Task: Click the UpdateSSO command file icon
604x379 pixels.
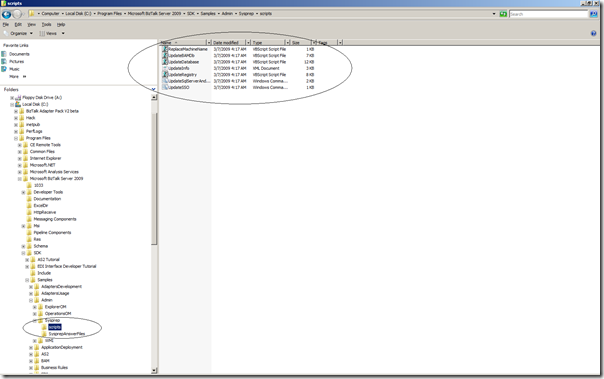Action: pyautogui.click(x=164, y=87)
